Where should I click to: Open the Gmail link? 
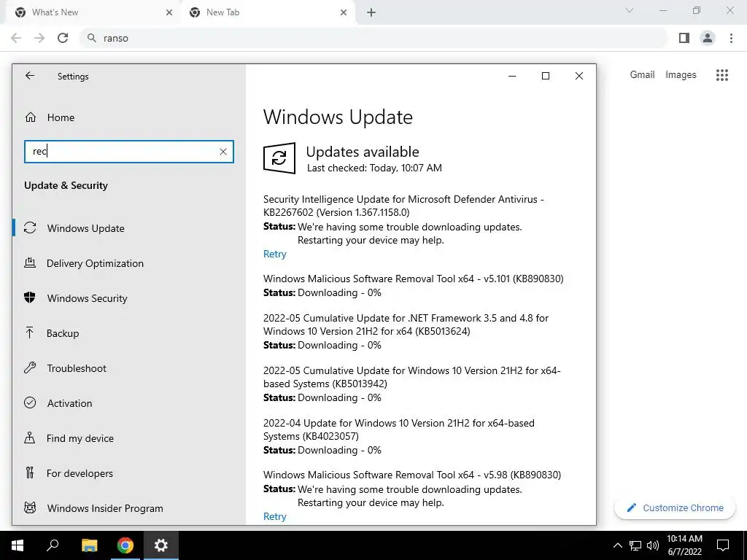click(642, 75)
